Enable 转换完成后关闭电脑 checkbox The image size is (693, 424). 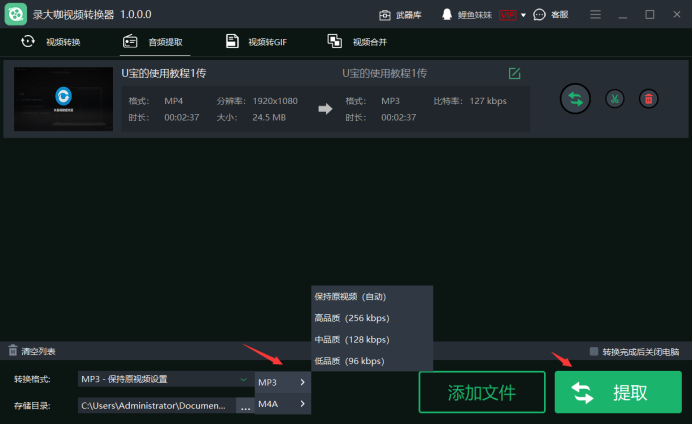point(594,351)
